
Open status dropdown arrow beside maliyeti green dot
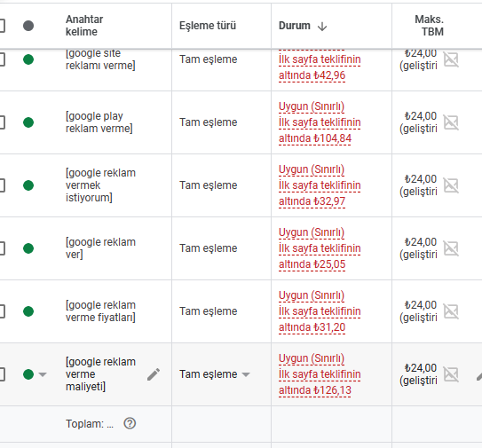(43, 374)
